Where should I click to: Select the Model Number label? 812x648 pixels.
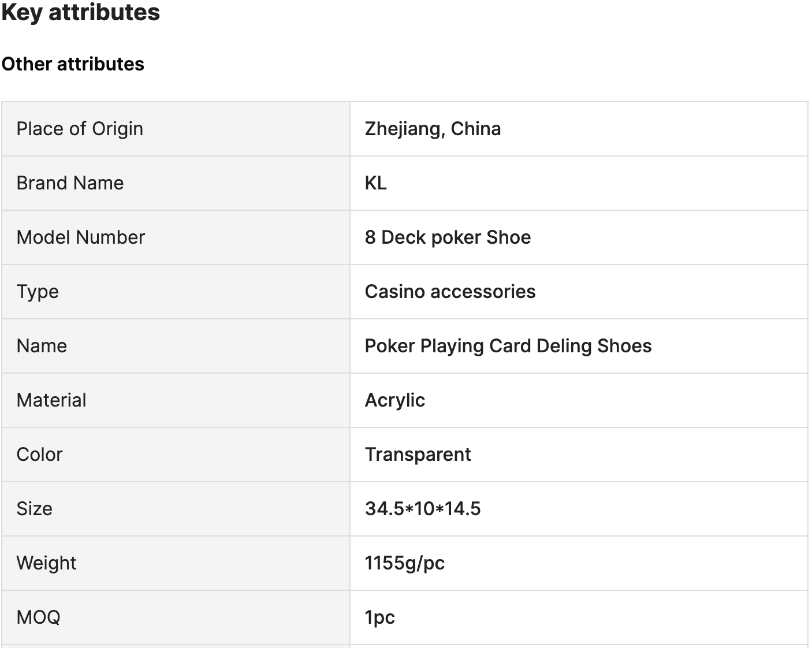(x=80, y=237)
